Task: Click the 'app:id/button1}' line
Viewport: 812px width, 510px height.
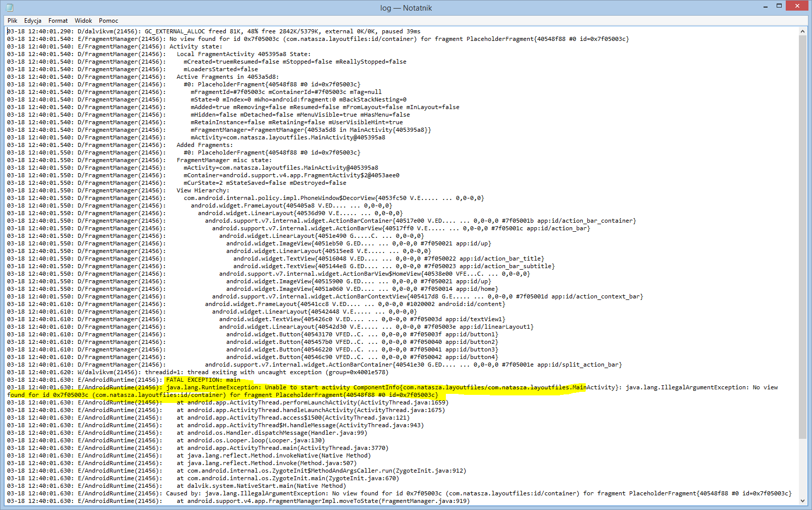Action: point(252,334)
